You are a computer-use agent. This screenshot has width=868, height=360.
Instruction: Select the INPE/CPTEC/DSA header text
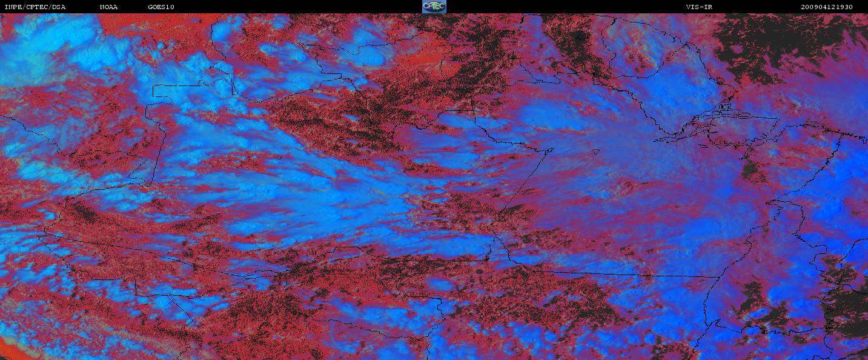pyautogui.click(x=35, y=7)
